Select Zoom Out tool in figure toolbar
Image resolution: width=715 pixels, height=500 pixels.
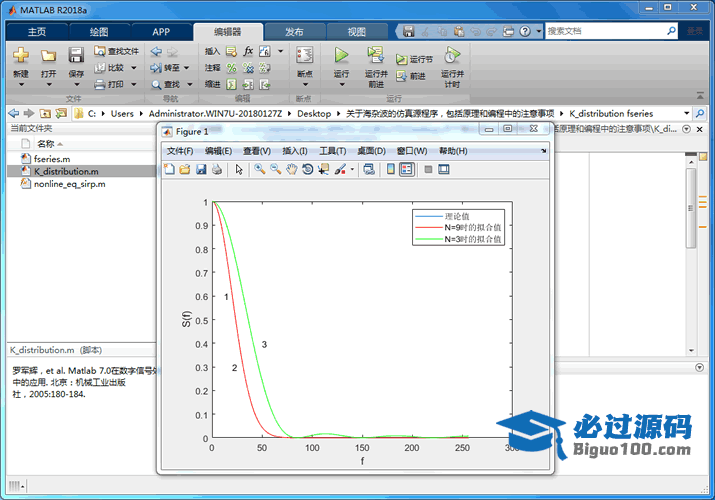(x=275, y=170)
